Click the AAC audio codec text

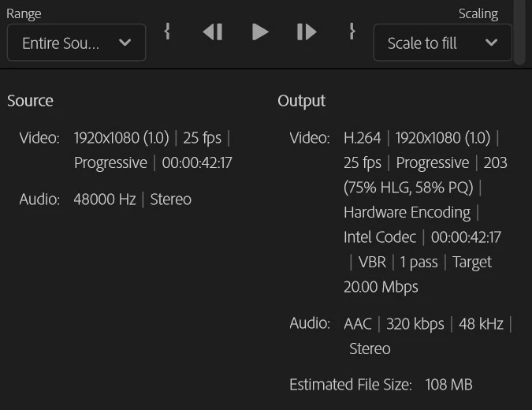(358, 323)
